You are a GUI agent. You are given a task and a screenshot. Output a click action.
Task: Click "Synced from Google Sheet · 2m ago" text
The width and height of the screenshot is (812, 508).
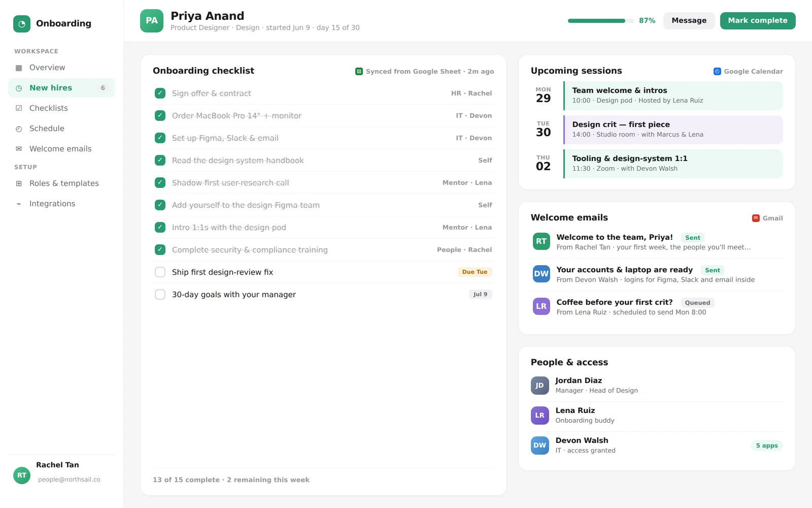(430, 72)
